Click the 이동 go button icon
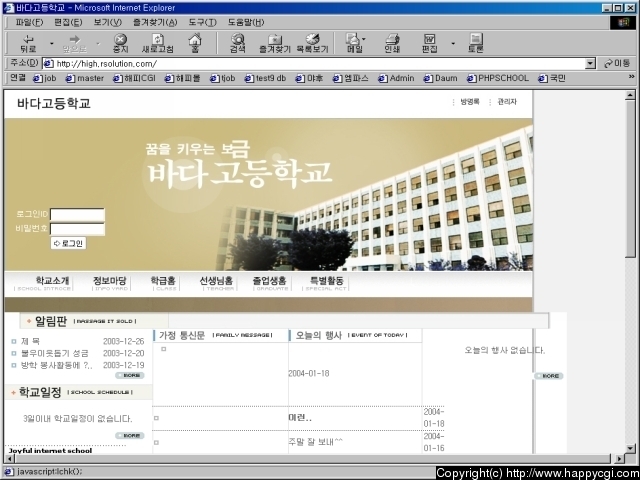640x480 pixels. (617, 63)
